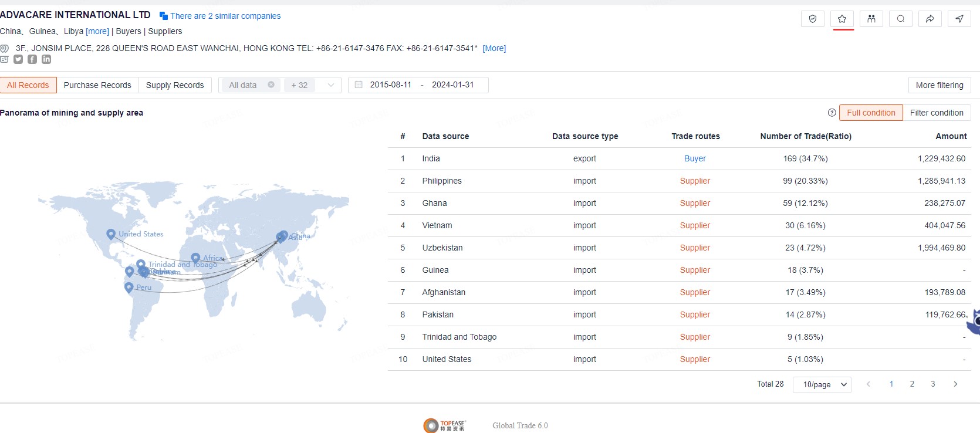
Task: Go to previous page arrow
Action: click(x=869, y=384)
